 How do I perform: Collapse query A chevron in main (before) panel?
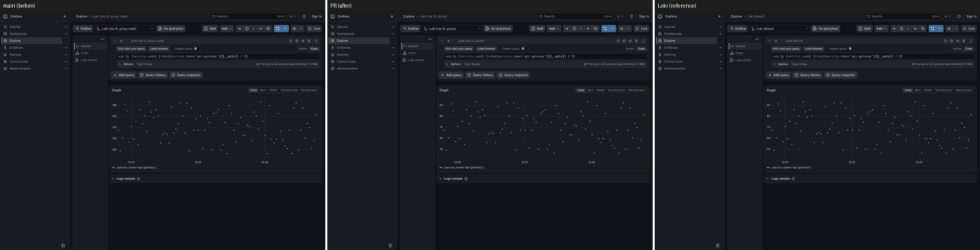(x=115, y=41)
